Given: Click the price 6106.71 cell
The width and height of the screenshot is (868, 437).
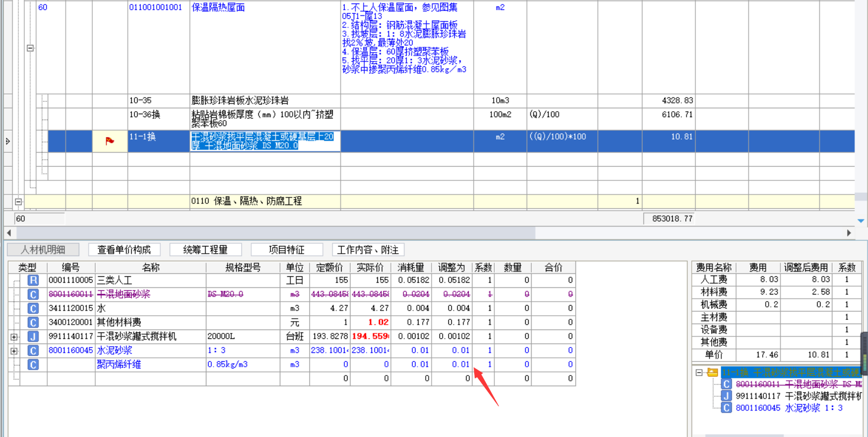Looking at the screenshot, I should (669, 119).
